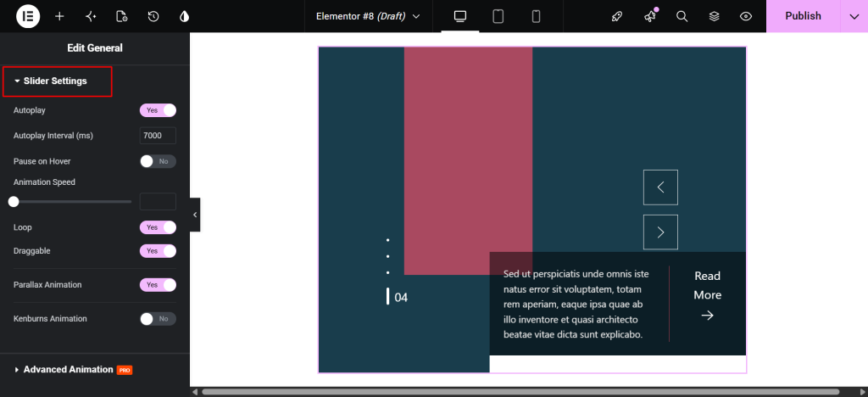
Task: Open the Elementor #8 document dropdown
Action: pos(368,17)
